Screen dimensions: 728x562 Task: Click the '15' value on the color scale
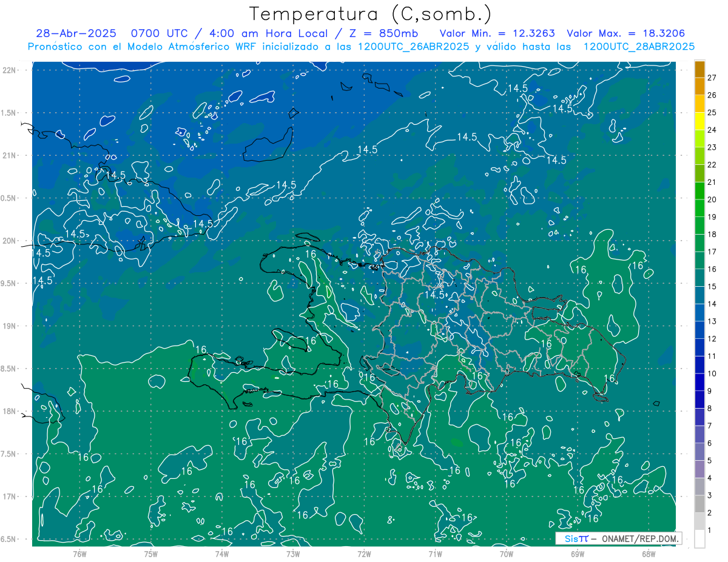coord(712,286)
